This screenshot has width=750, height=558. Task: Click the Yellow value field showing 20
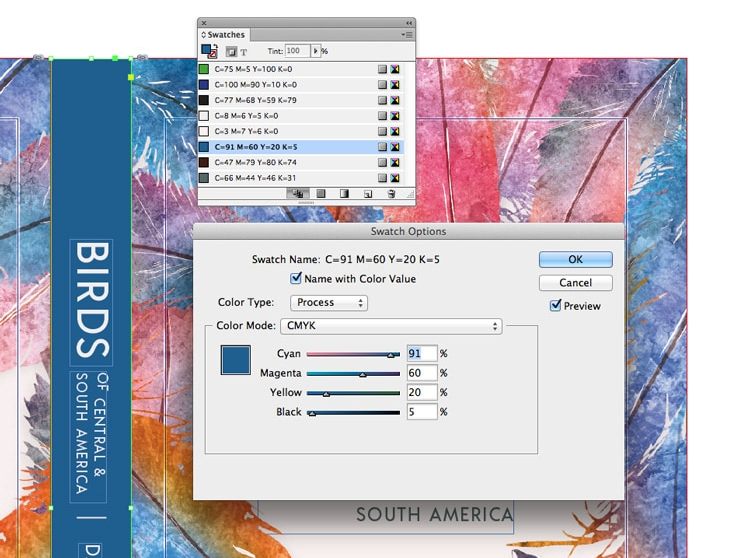422,392
